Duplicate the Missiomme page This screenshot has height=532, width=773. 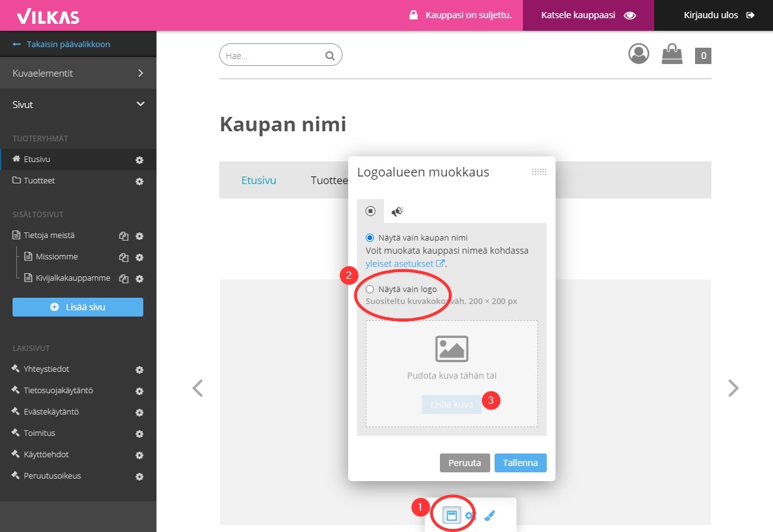click(124, 258)
